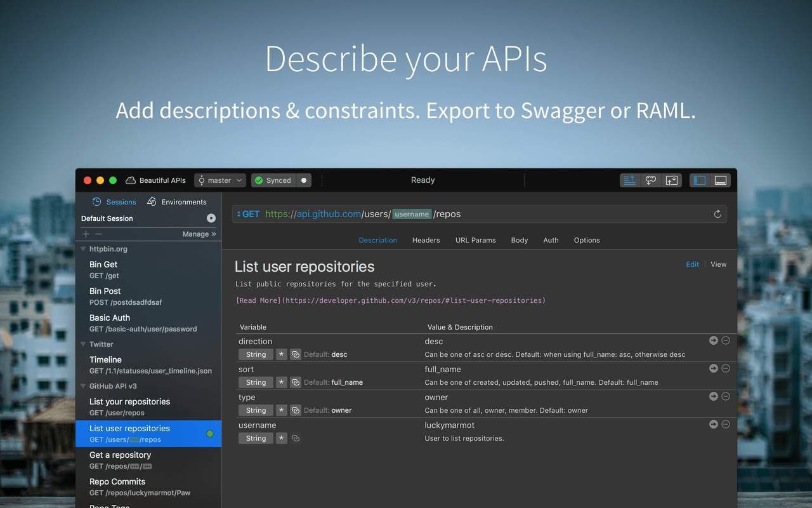Click the Environments icon in the sidebar
The height and width of the screenshot is (508, 812).
(x=152, y=202)
